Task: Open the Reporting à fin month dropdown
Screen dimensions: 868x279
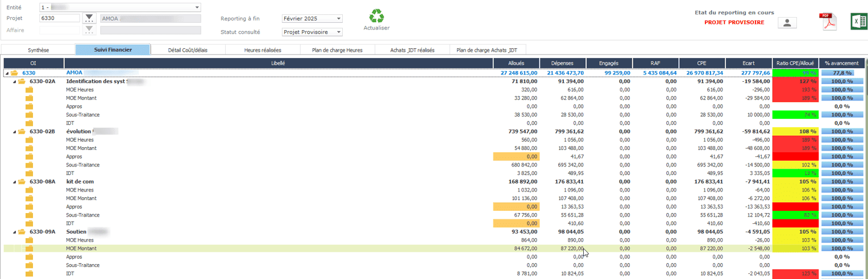Action: click(x=339, y=19)
